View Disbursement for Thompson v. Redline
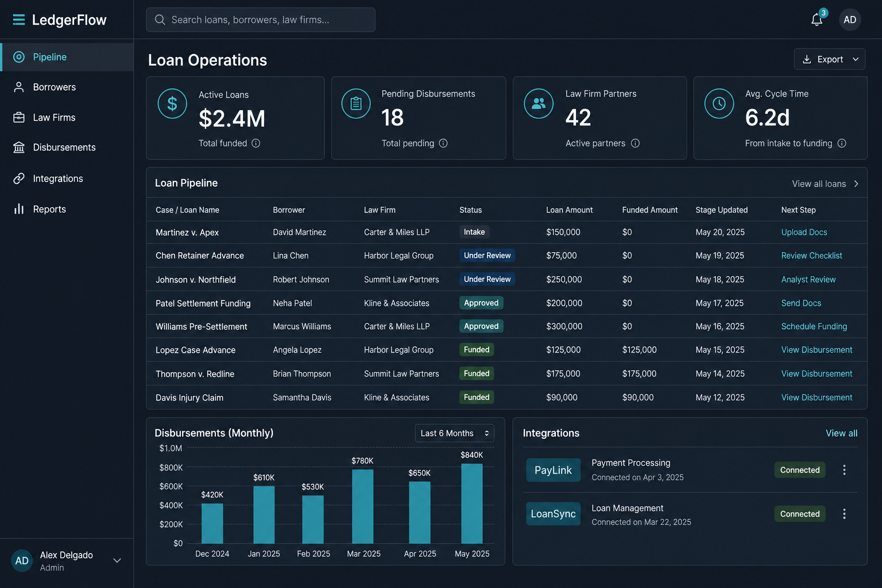Viewport: 882px width, 588px height. (x=817, y=374)
